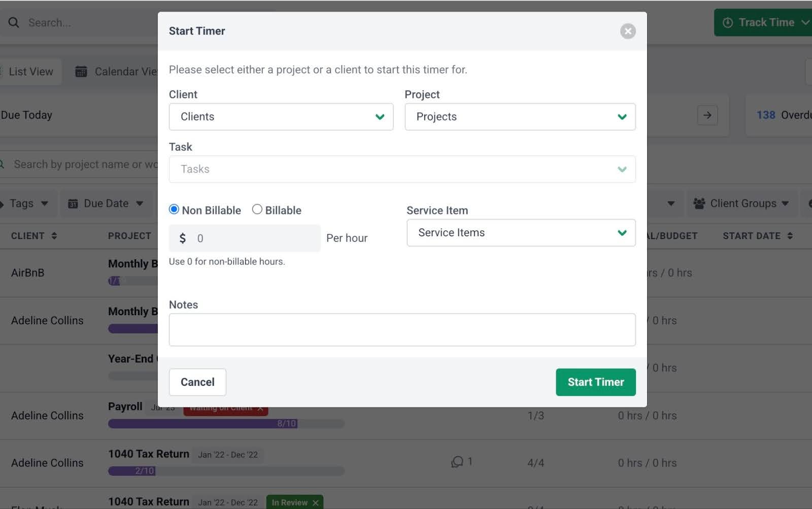
Task: Click the right arrow icon button
Action: coord(707,115)
